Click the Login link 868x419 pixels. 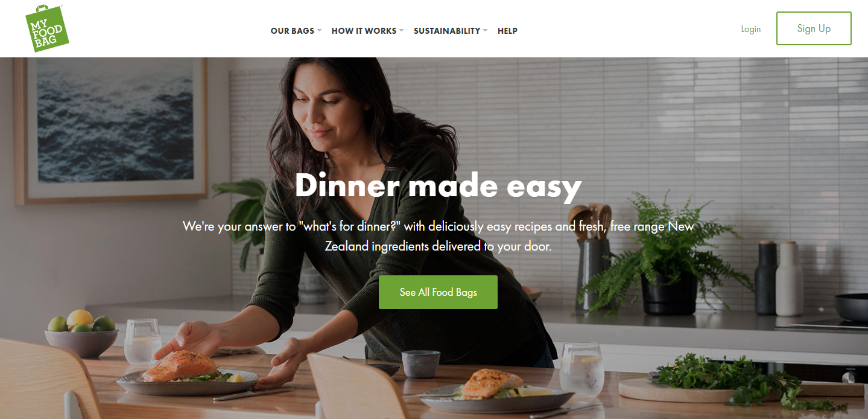(x=750, y=29)
